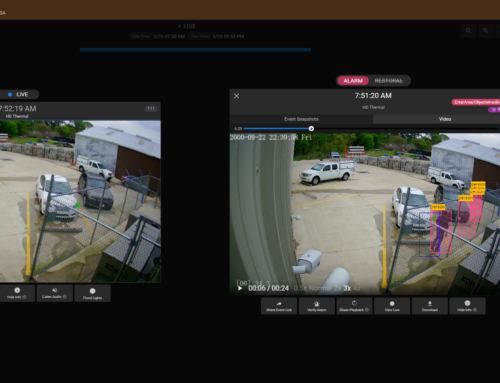The width and height of the screenshot is (500, 383).
Task: Click the Site Time label in header
Action: pyautogui.click(x=141, y=36)
